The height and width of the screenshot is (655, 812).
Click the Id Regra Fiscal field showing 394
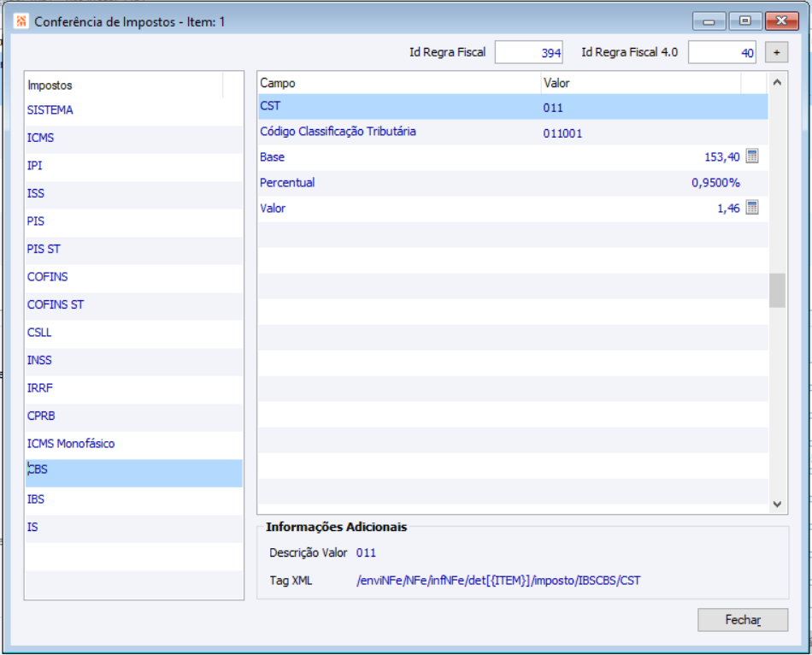click(529, 52)
